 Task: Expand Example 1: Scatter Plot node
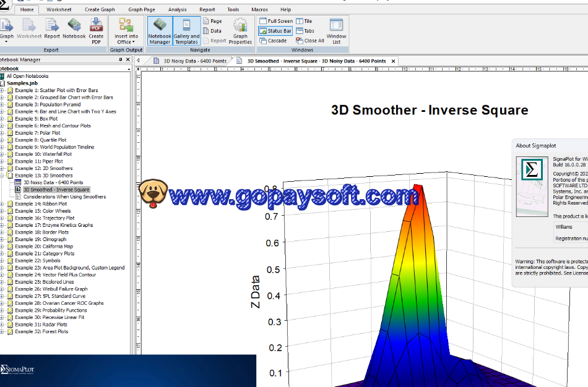2,90
